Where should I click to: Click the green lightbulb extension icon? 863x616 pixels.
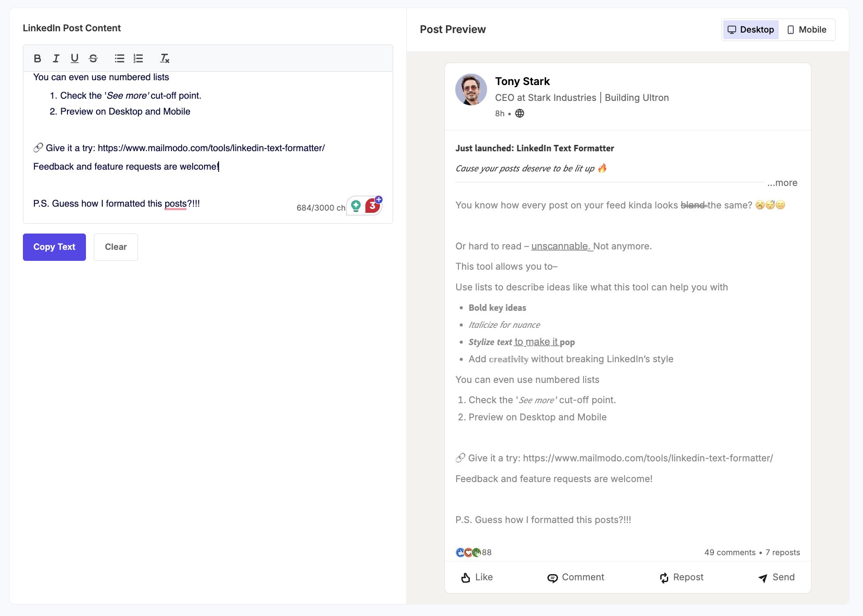pyautogui.click(x=356, y=206)
